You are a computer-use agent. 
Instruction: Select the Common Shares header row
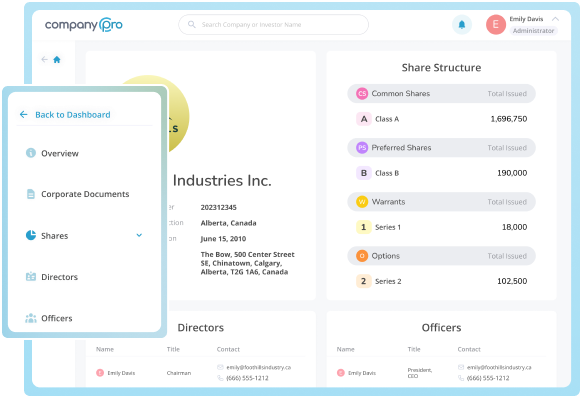coord(441,94)
